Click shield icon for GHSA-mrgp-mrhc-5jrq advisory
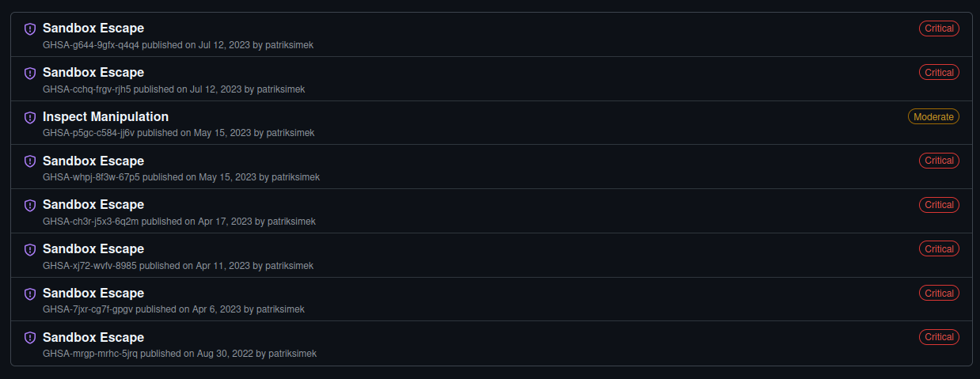 [x=30, y=338]
